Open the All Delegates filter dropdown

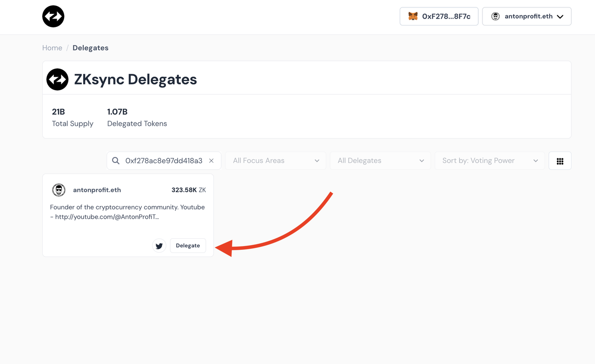[381, 161]
